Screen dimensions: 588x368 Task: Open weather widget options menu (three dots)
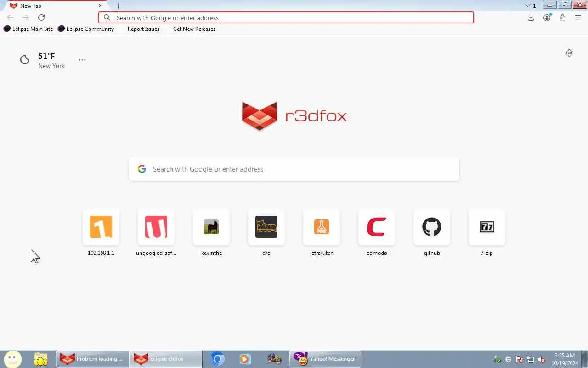point(82,60)
